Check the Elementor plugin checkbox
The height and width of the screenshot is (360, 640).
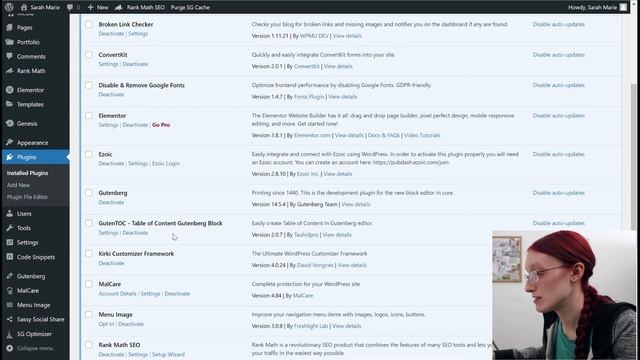tap(89, 116)
